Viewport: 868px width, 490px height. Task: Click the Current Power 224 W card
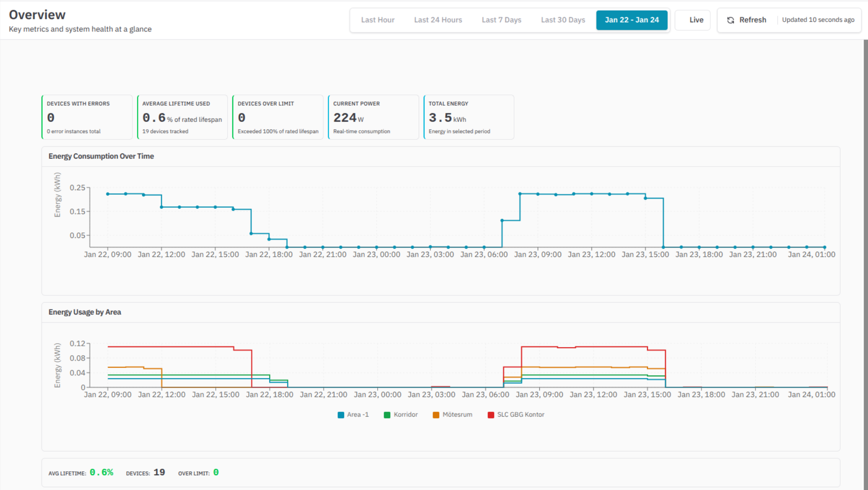[x=373, y=117]
